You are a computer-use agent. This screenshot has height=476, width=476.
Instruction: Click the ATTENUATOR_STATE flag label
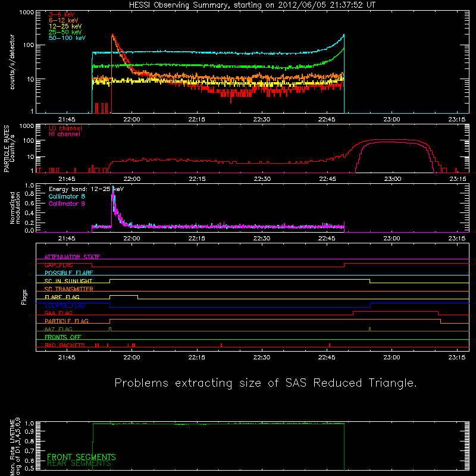(x=72, y=257)
